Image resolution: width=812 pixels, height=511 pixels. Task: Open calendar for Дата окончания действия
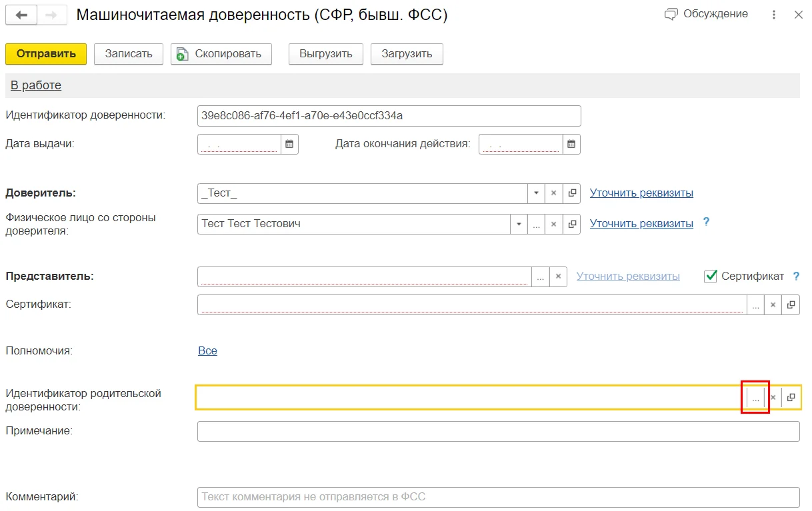(571, 144)
